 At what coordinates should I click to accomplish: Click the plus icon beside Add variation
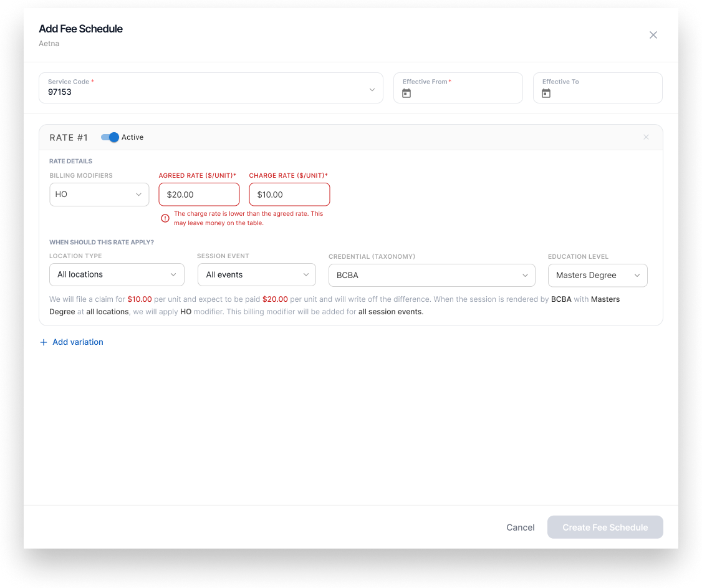pyautogui.click(x=44, y=342)
